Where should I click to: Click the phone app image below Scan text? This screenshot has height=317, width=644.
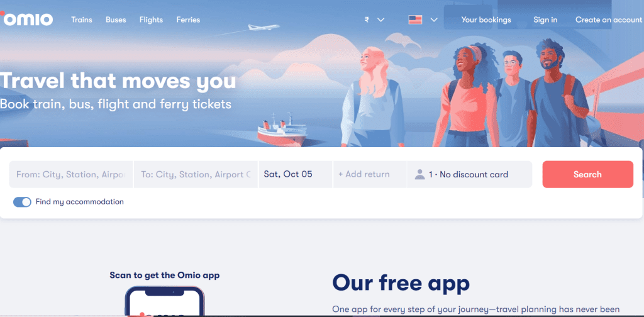click(165, 301)
